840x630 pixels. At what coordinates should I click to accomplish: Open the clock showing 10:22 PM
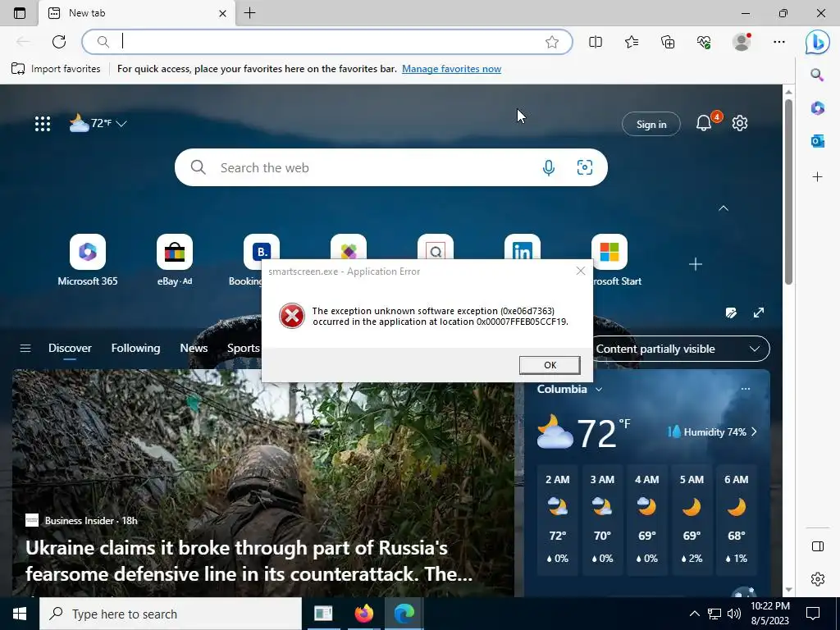click(769, 614)
